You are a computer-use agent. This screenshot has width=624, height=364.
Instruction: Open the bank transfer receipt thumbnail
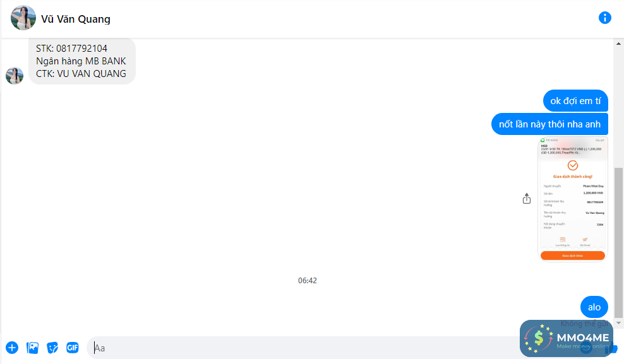coord(573,199)
